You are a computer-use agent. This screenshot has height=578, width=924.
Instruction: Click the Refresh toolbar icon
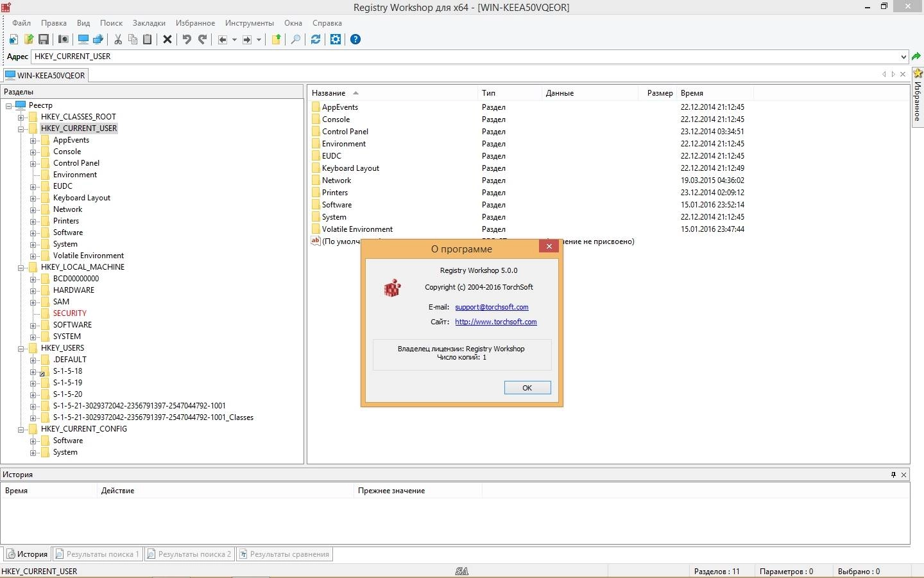pyautogui.click(x=316, y=39)
